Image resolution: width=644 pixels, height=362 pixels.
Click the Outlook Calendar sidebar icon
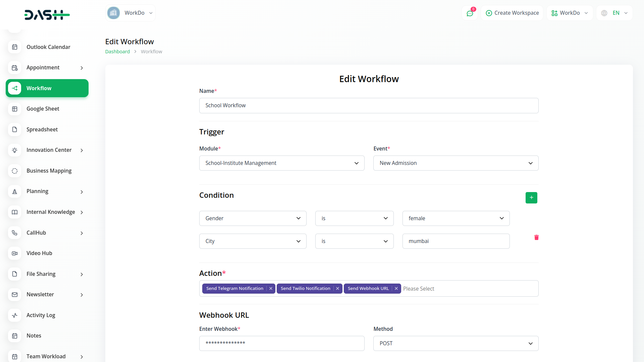coord(15,47)
